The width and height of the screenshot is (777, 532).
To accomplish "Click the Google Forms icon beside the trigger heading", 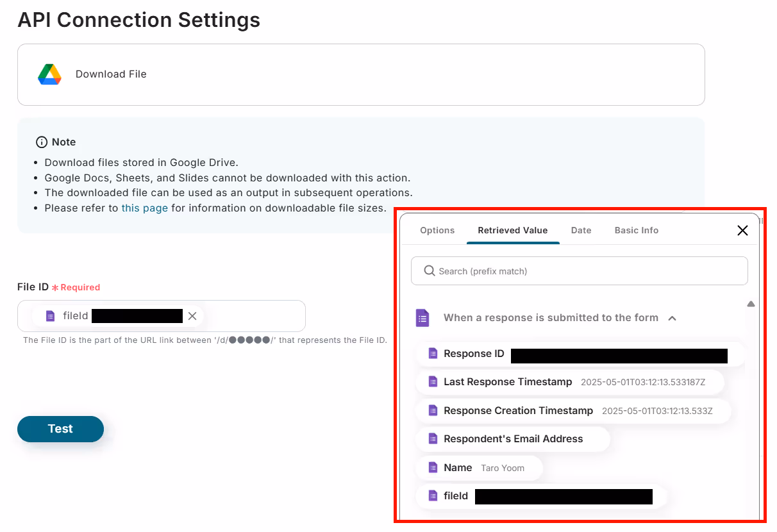I will point(422,318).
